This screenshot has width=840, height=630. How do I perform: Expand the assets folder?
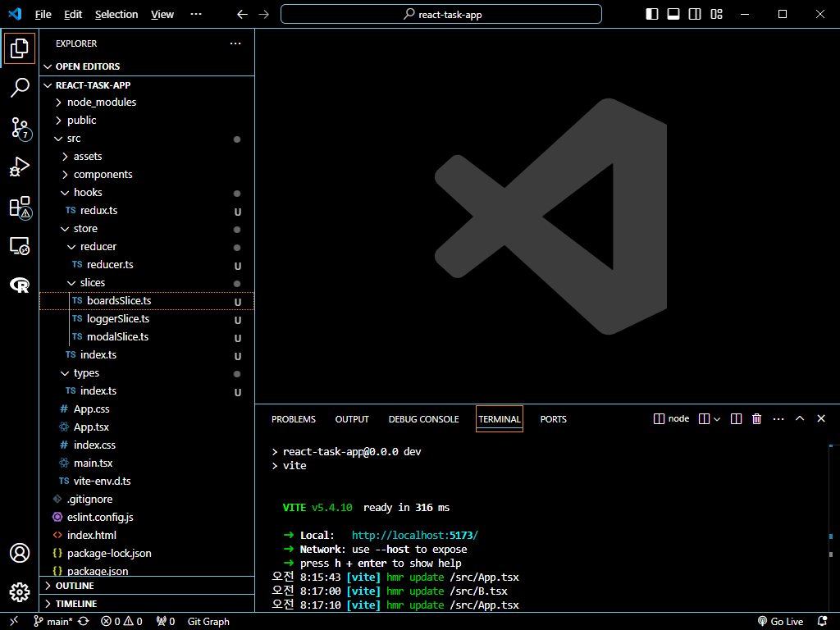147,157
